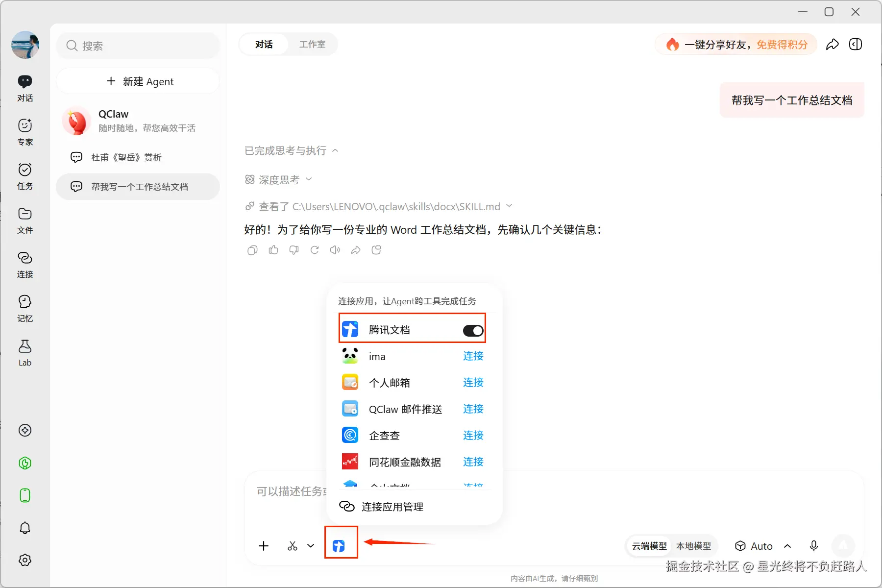Open the 任务 sidebar section
The height and width of the screenshot is (588, 882).
[25, 176]
